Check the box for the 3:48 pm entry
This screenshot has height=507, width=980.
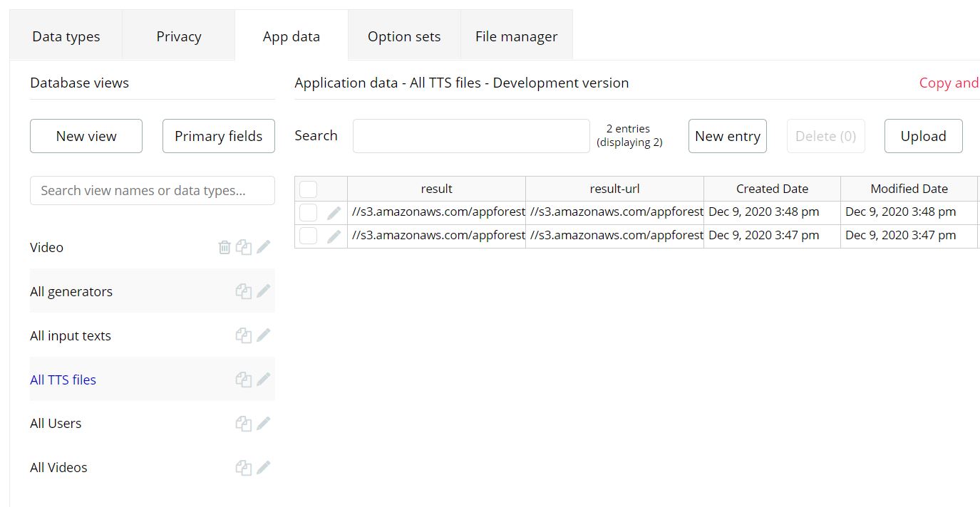308,212
